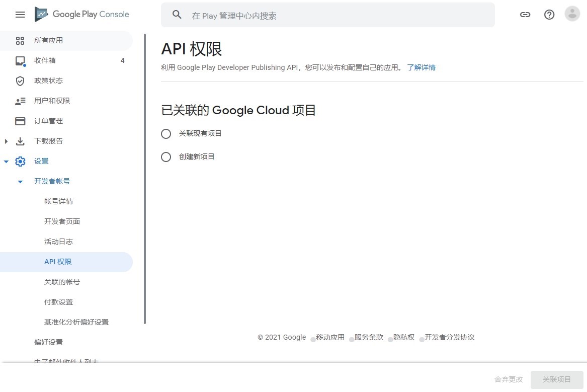Expand the 下载报告 section arrow
The height and width of the screenshot is (392, 587).
tap(6, 141)
